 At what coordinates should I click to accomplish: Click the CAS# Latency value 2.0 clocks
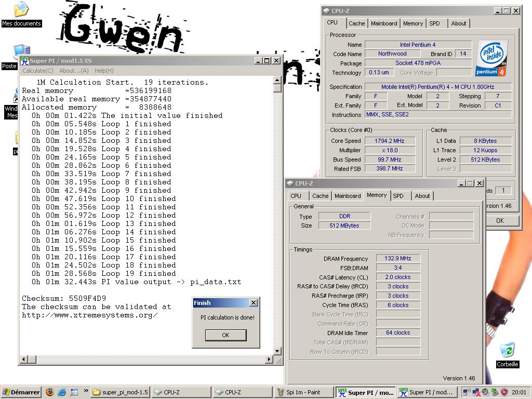tap(398, 277)
